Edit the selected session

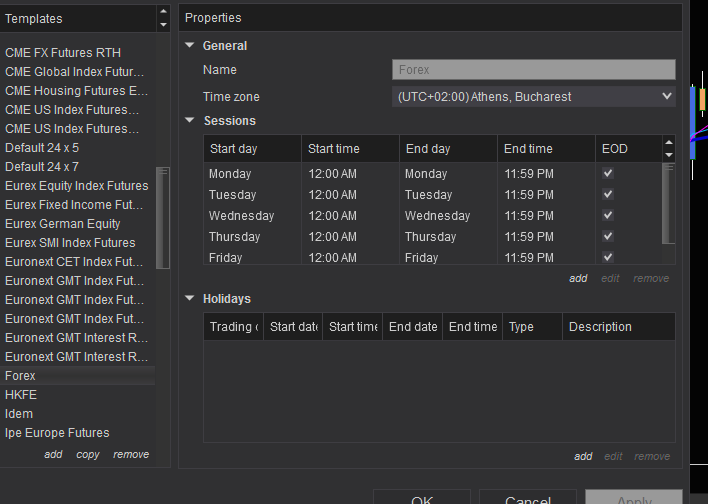coord(610,278)
